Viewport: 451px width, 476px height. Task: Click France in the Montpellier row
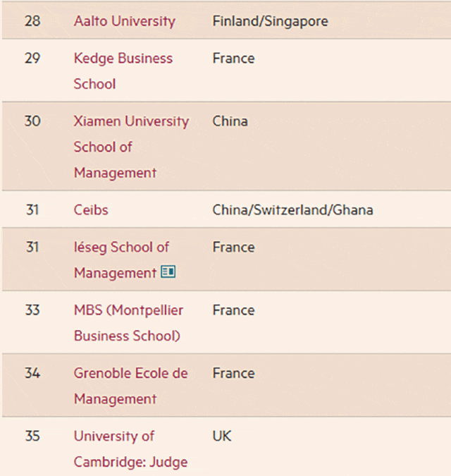coord(233,310)
